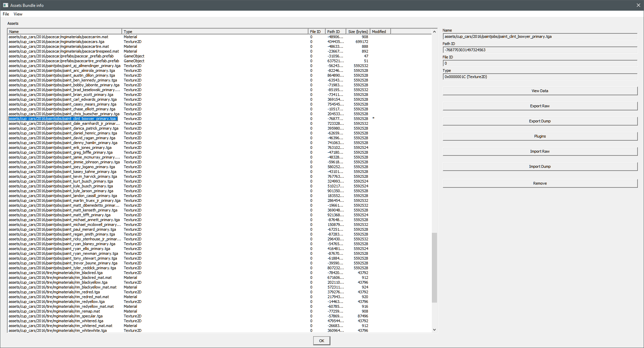This screenshot has height=348, width=644.
Task: Click the Import Dump button
Action: [540, 166]
